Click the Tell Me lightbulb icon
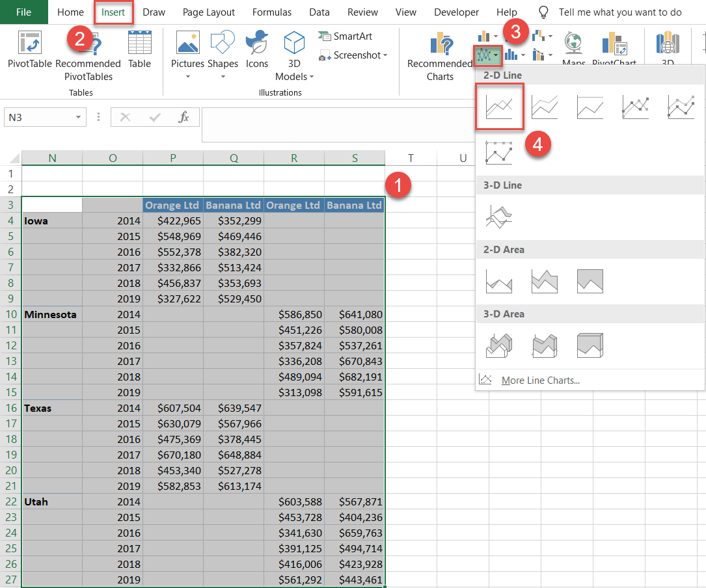This screenshot has width=706, height=588. (543, 12)
